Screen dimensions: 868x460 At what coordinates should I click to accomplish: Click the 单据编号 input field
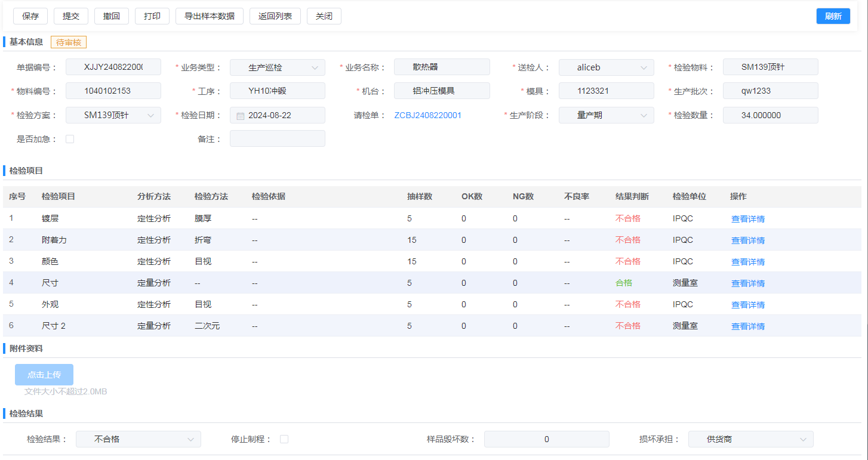113,67
